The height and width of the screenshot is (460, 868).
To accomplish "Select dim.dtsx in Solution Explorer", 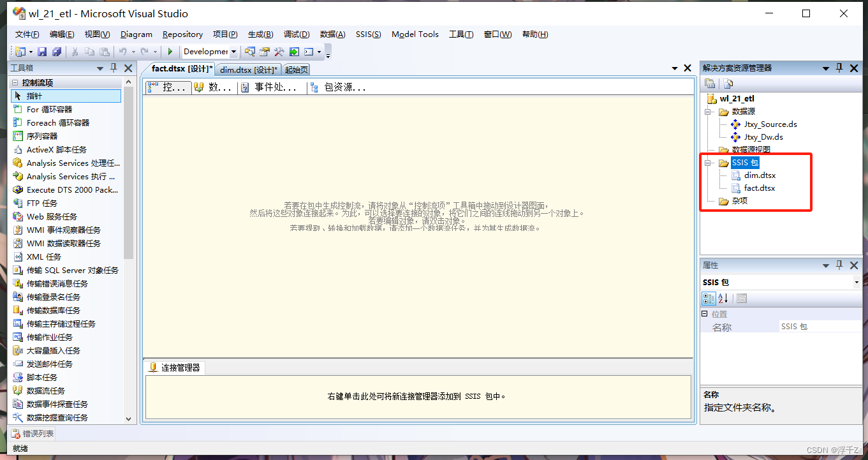I will tap(760, 175).
